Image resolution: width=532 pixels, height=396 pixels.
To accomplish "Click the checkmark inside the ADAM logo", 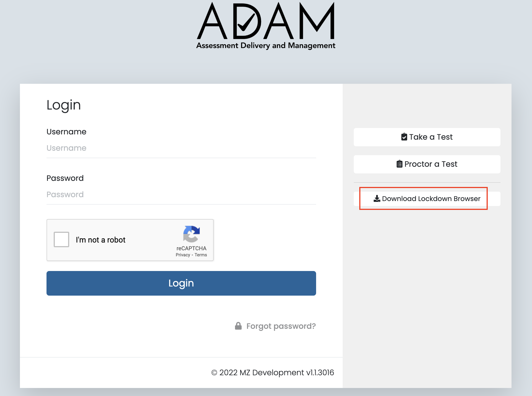I will tap(246, 22).
